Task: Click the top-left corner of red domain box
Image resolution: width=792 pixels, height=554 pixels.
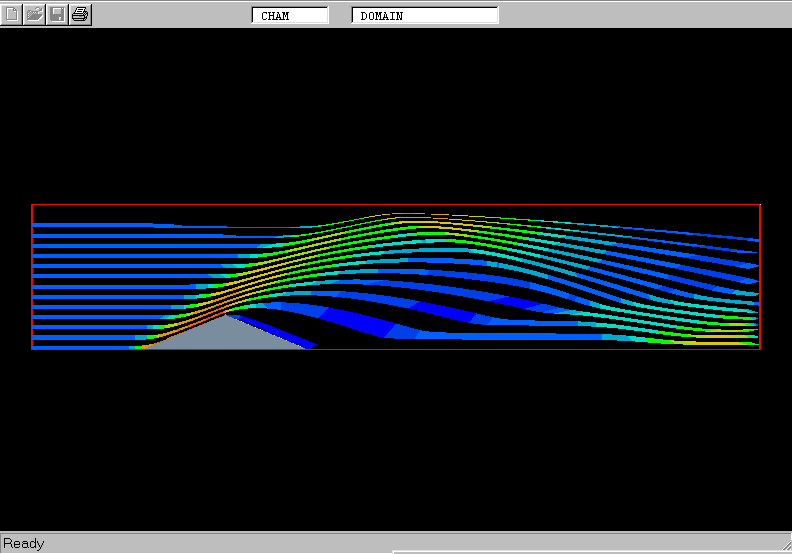Action: click(32, 205)
